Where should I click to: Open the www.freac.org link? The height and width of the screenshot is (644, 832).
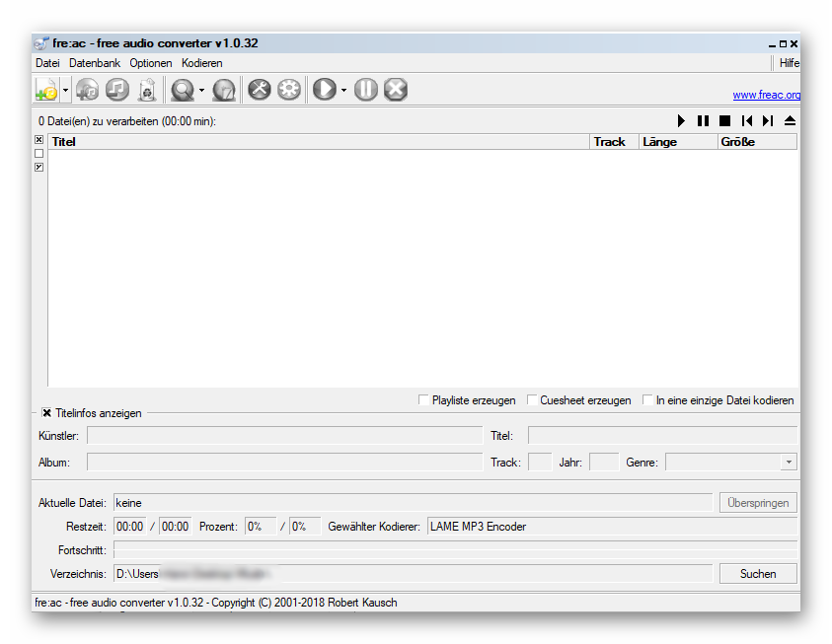pyautogui.click(x=766, y=96)
